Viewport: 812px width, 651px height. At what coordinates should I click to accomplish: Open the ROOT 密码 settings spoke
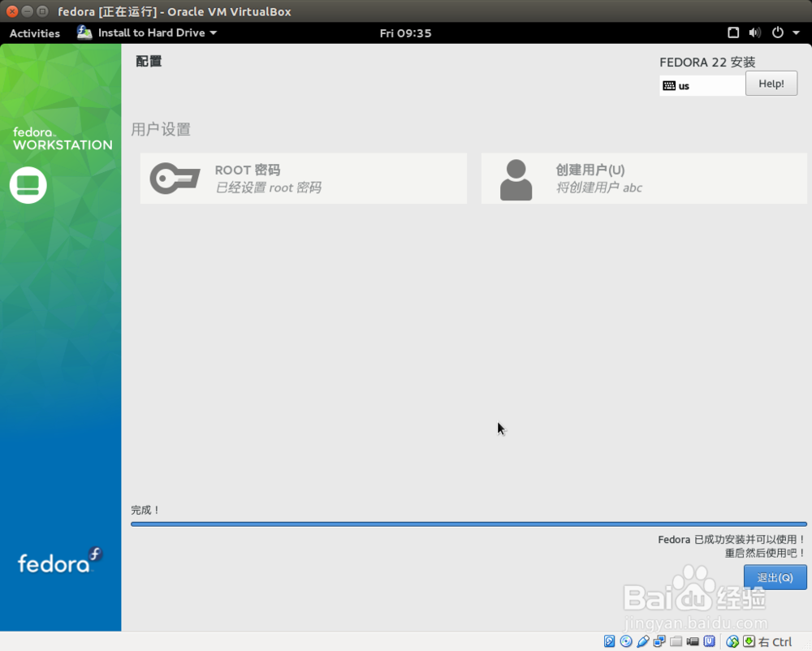tap(304, 179)
